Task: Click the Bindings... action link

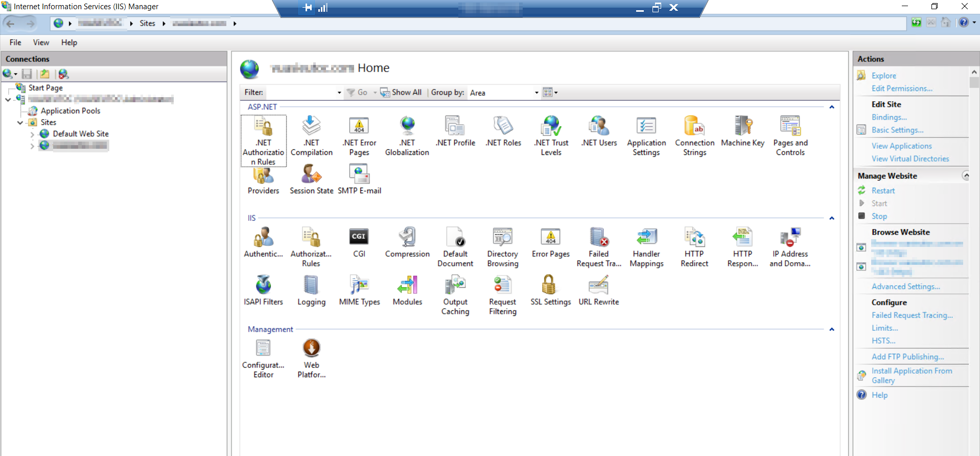Action: pyautogui.click(x=889, y=117)
